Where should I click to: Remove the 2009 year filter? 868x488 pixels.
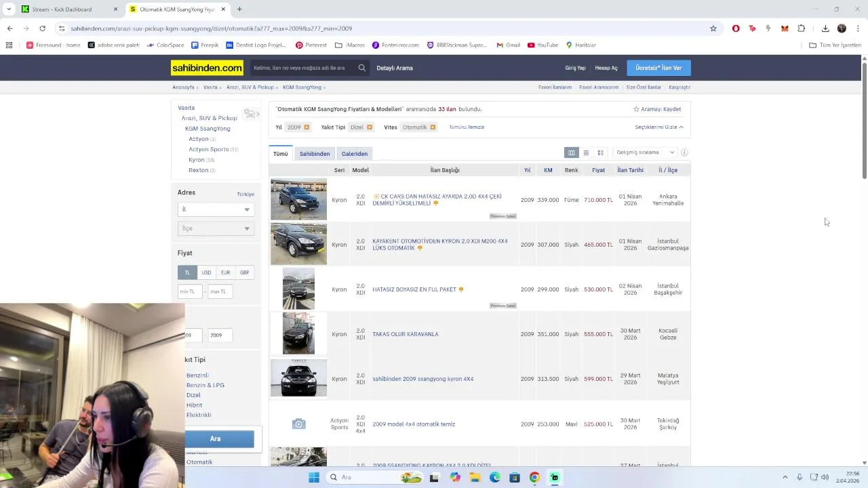coord(307,127)
